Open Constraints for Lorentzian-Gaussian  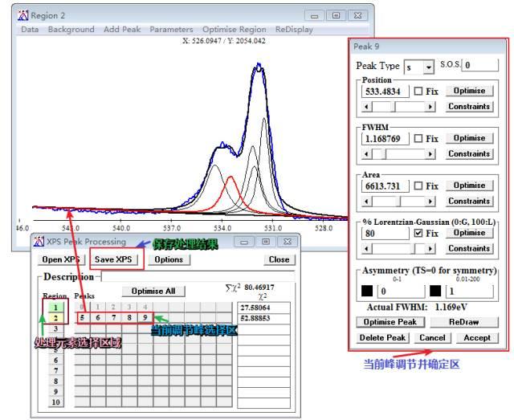click(x=469, y=248)
